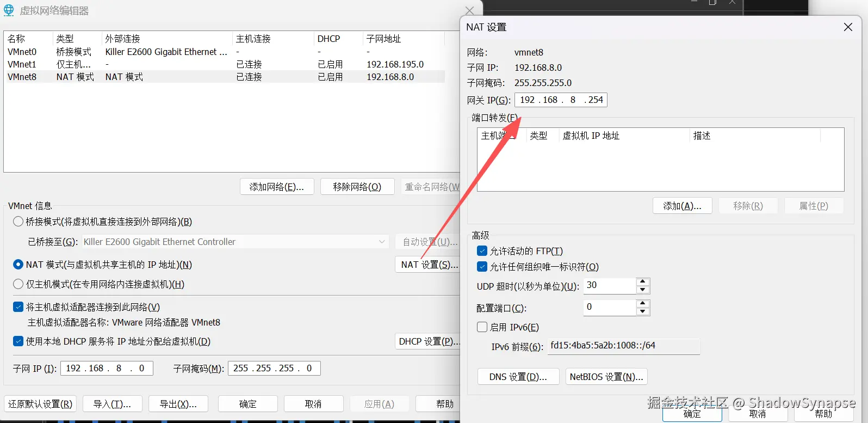
Task: Click the 网关 IP input field
Action: pos(561,100)
